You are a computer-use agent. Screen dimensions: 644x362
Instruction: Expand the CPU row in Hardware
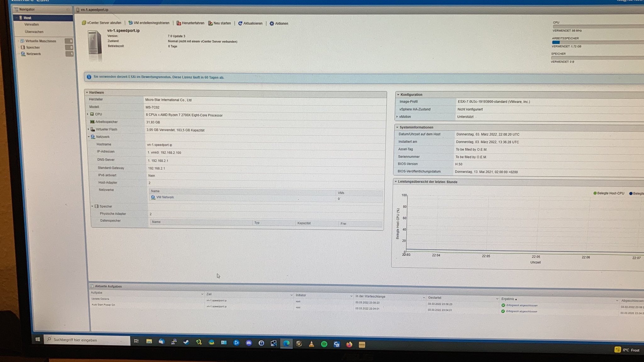pyautogui.click(x=88, y=114)
